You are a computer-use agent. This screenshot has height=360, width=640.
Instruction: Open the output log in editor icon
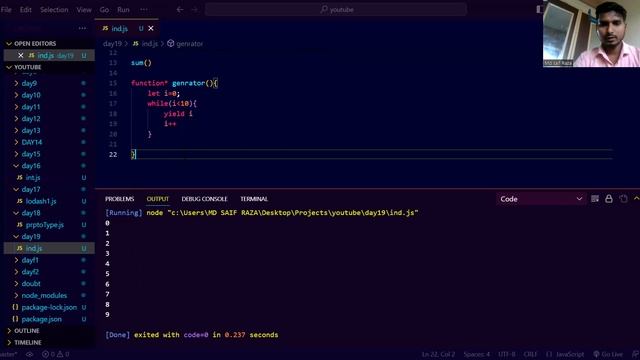click(623, 199)
